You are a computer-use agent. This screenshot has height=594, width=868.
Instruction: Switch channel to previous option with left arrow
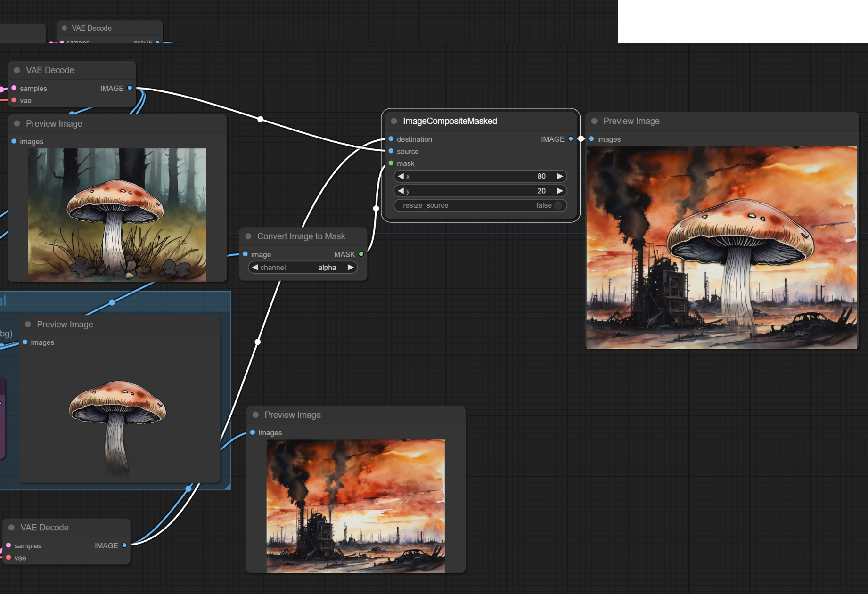tap(255, 268)
